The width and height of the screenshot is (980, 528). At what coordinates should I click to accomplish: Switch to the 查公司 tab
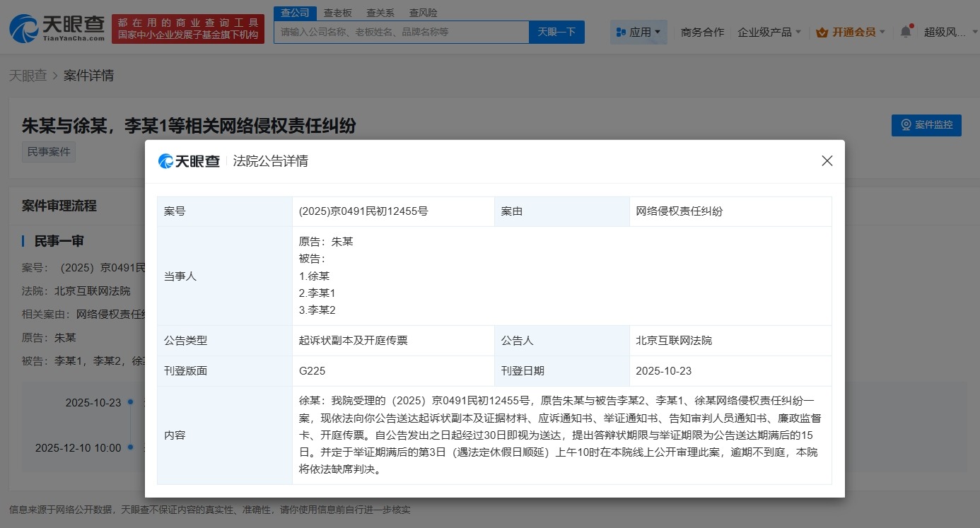[x=293, y=12]
